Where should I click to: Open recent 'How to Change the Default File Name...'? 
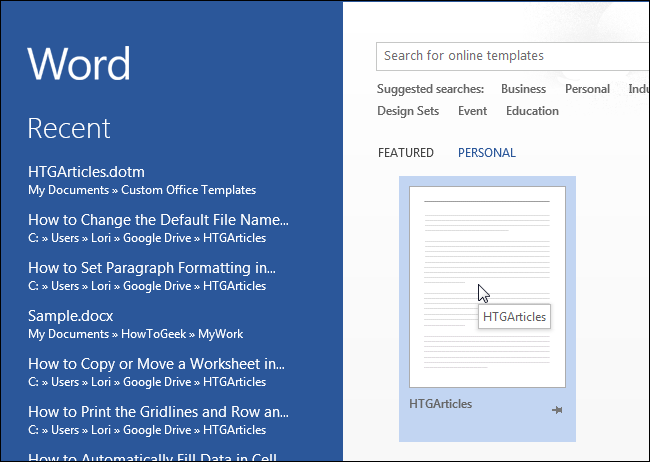[158, 220]
